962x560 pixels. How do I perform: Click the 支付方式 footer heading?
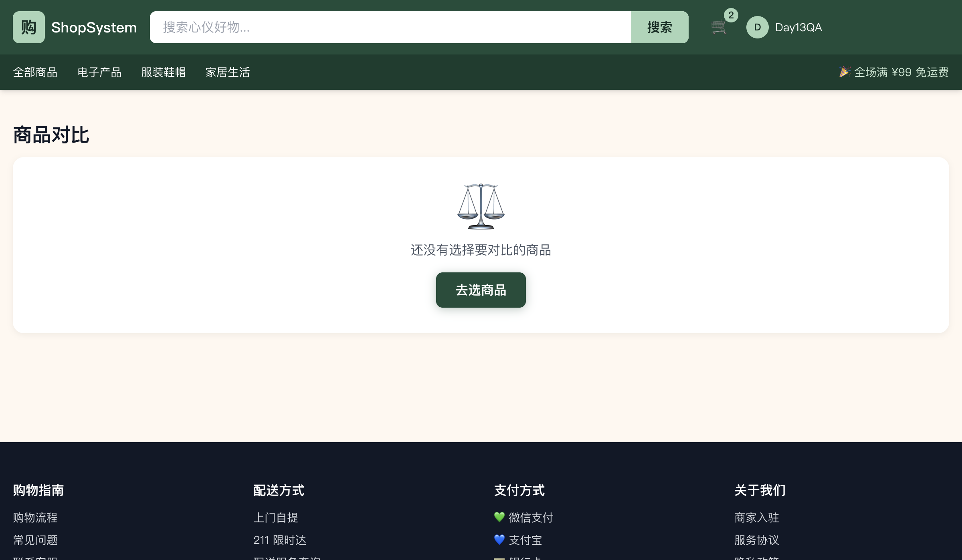pos(519,490)
